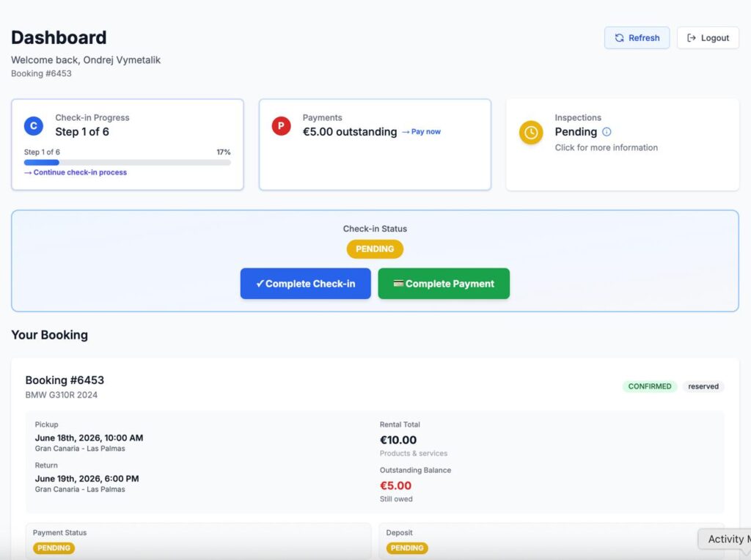Toggle the PENDING badge under Payment Status
Viewport: 751px width, 560px height.
pos(54,548)
